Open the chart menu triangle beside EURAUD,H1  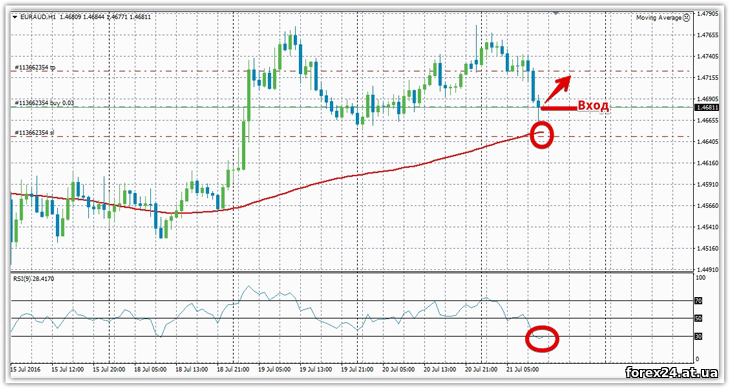point(15,17)
